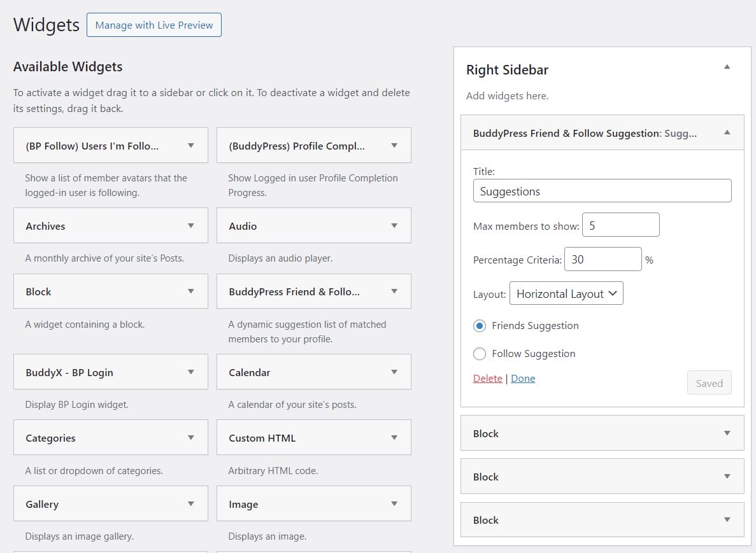The width and height of the screenshot is (756, 553).
Task: Open the Calendar widget options
Action: (x=394, y=372)
